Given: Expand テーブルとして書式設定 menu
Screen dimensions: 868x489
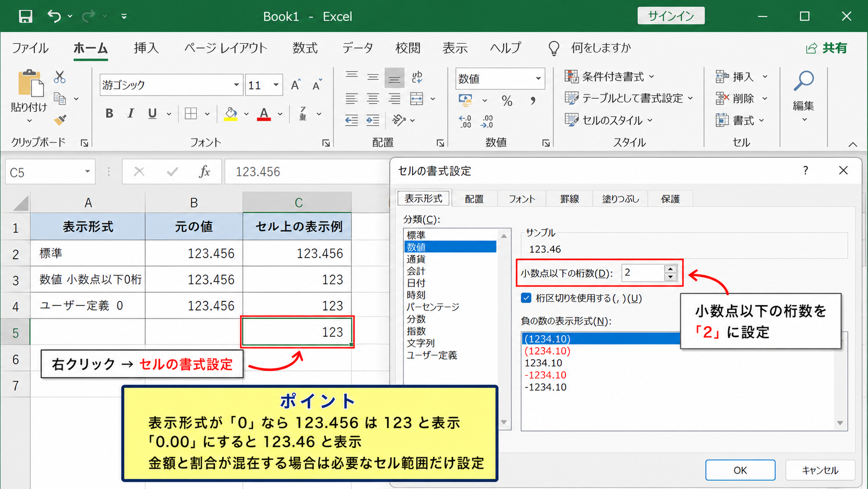Looking at the screenshot, I should coord(629,98).
